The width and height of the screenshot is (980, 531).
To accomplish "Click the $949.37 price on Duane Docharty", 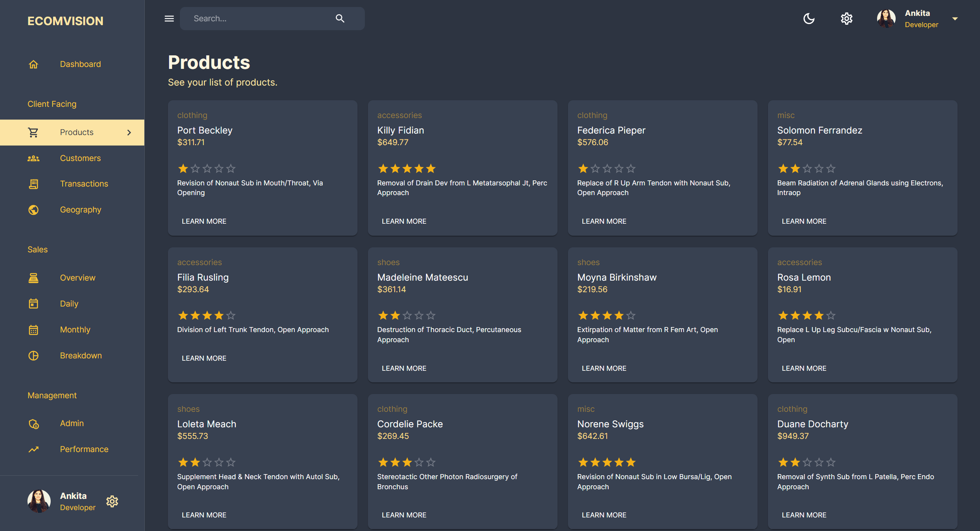I will point(793,436).
